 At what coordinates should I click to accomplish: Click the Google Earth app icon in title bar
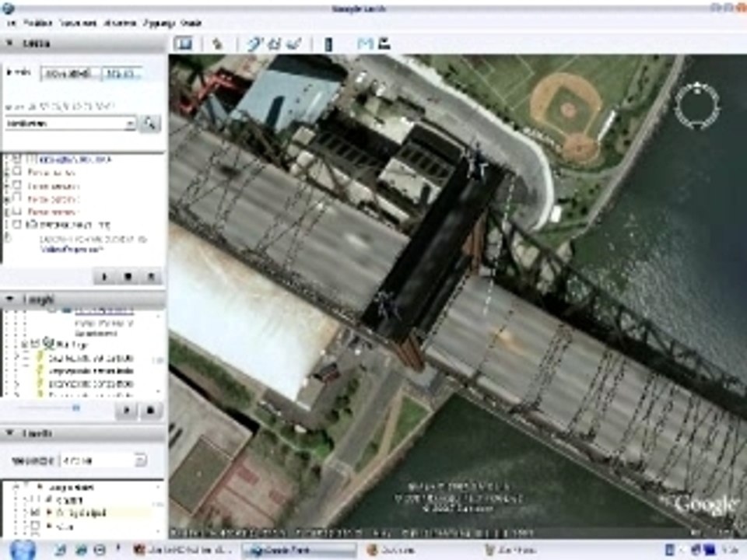click(8, 8)
